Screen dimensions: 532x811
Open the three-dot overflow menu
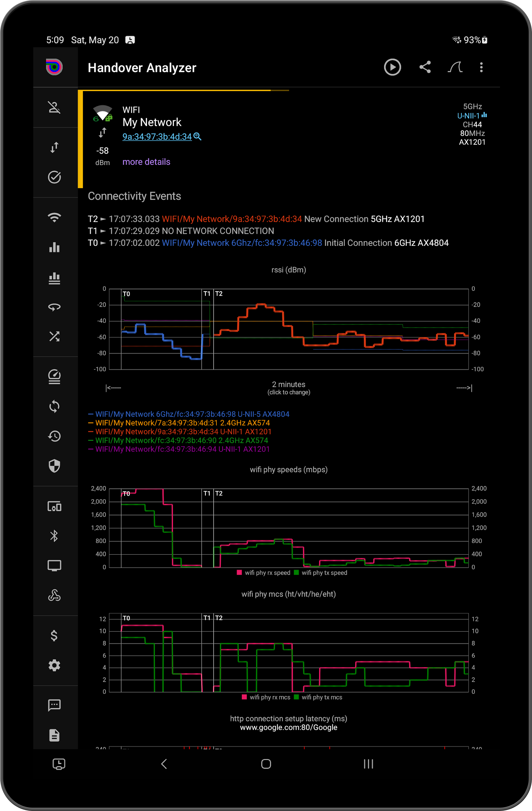481,67
